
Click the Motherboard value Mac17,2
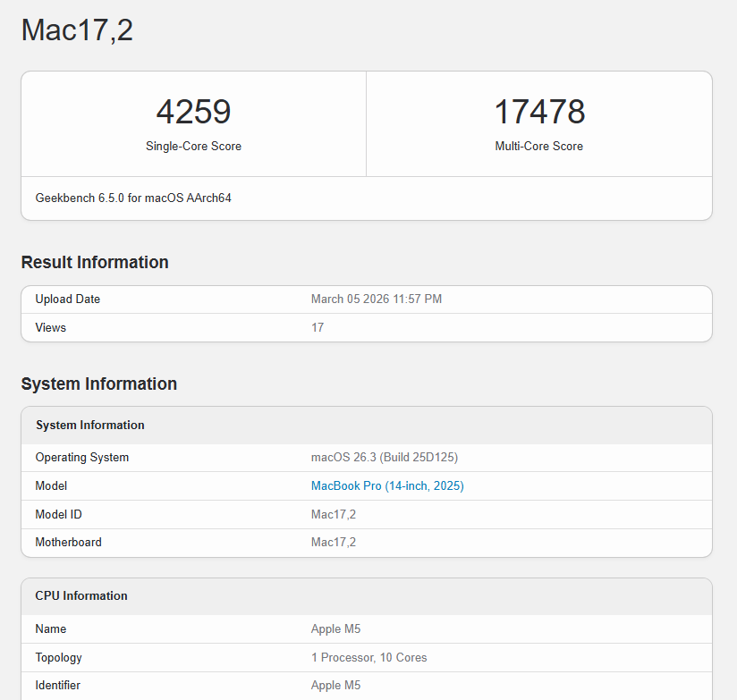333,542
